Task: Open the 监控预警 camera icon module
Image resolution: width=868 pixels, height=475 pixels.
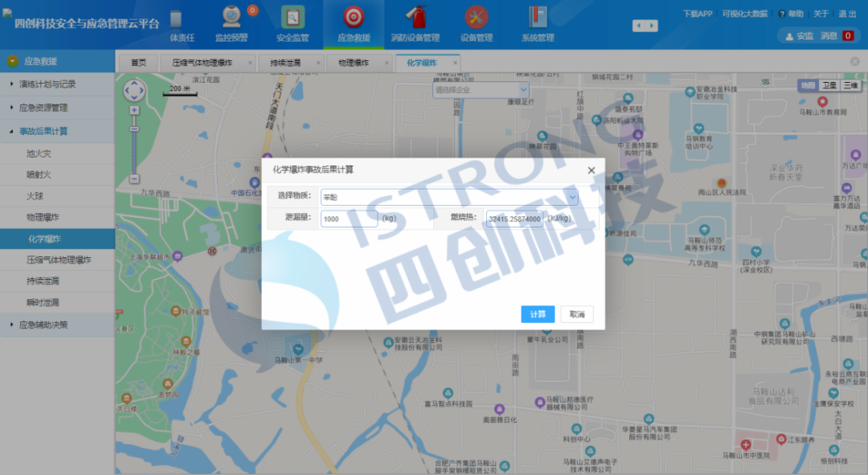Action: (231, 18)
